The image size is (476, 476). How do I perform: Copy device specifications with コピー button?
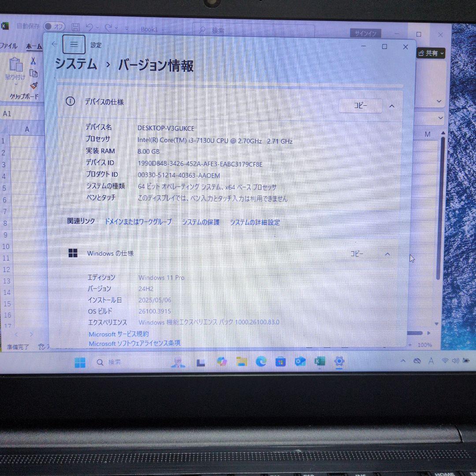pos(361,106)
